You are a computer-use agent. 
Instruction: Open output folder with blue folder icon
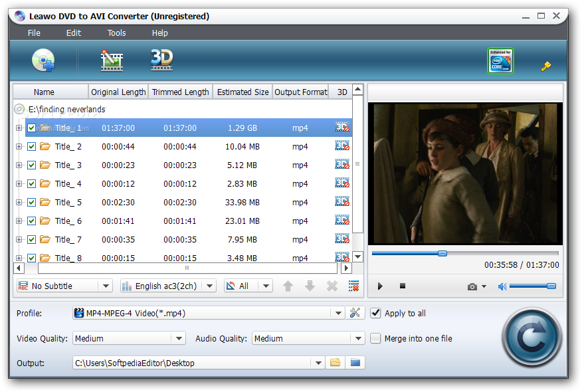pos(355,363)
